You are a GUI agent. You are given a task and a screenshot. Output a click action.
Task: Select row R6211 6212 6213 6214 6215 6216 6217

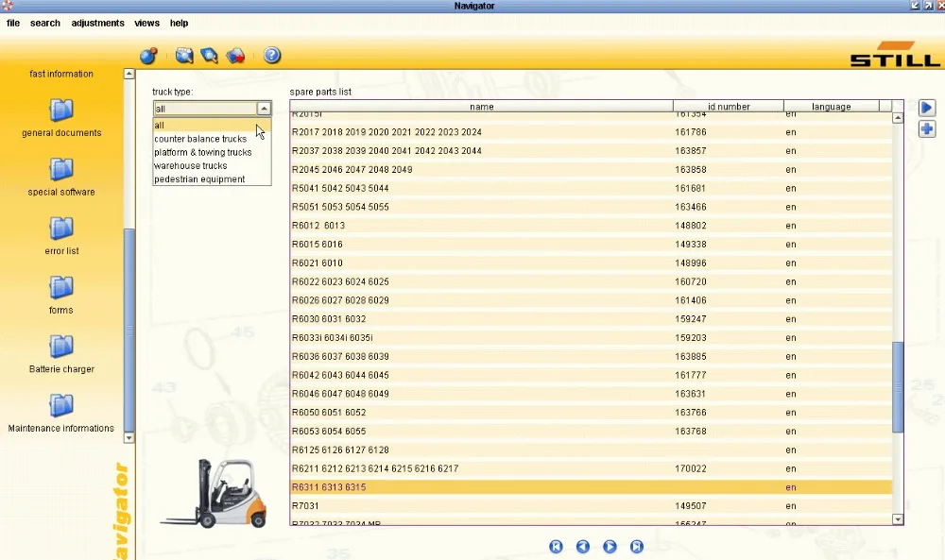pyautogui.click(x=591, y=467)
